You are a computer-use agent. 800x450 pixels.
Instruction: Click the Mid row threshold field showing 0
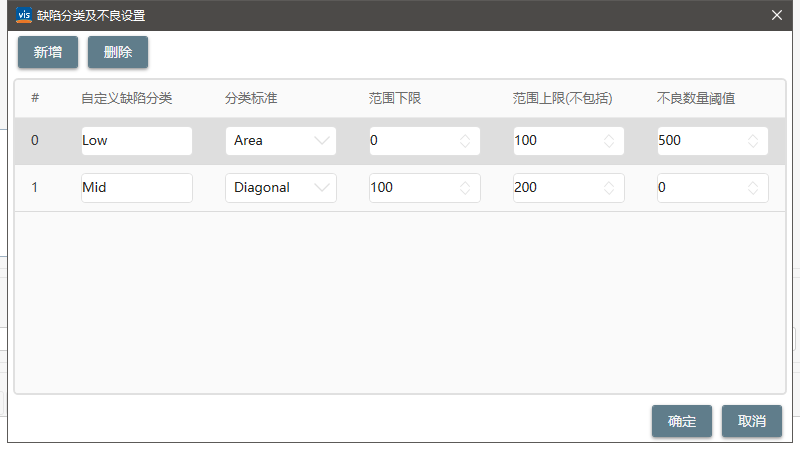(712, 188)
